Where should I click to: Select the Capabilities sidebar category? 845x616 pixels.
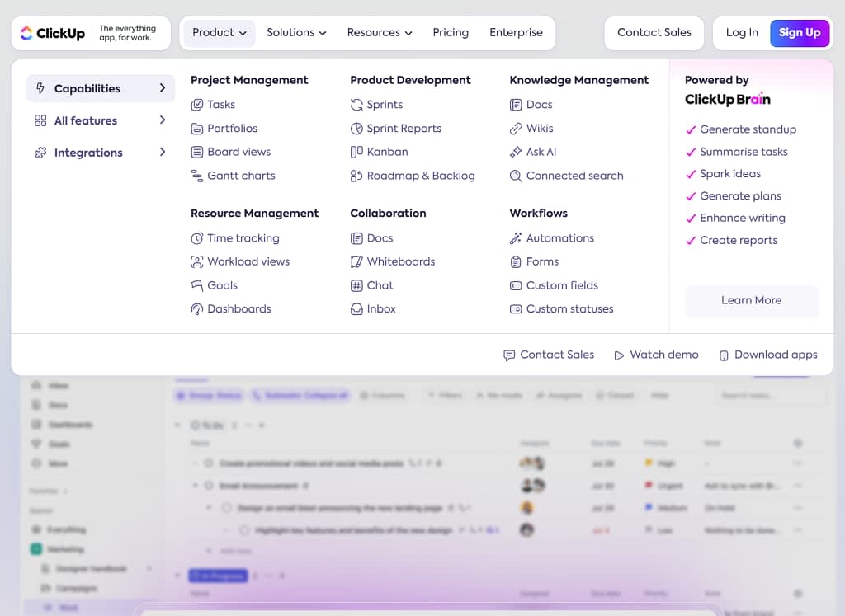(x=101, y=88)
